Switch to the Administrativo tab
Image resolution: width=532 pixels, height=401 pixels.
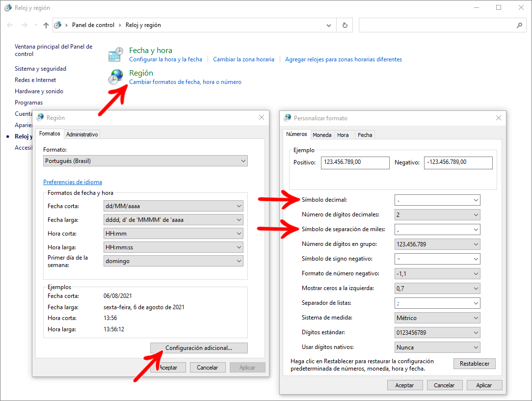pyautogui.click(x=82, y=134)
